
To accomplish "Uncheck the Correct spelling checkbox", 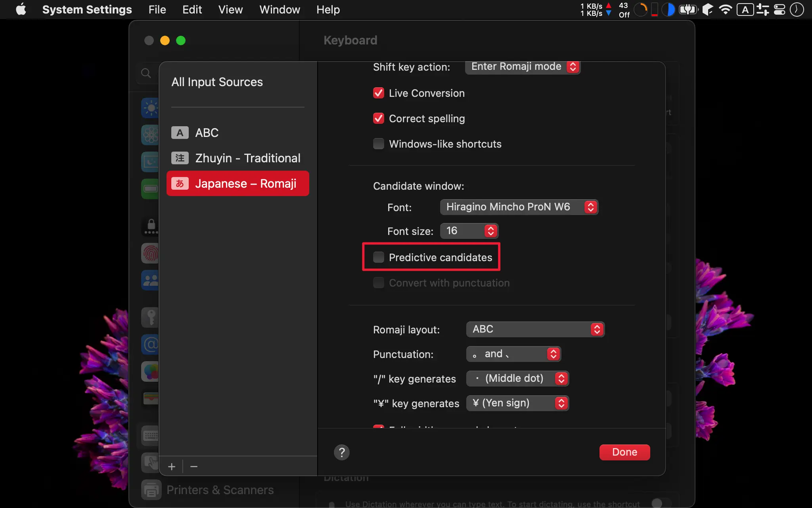I will tap(379, 118).
